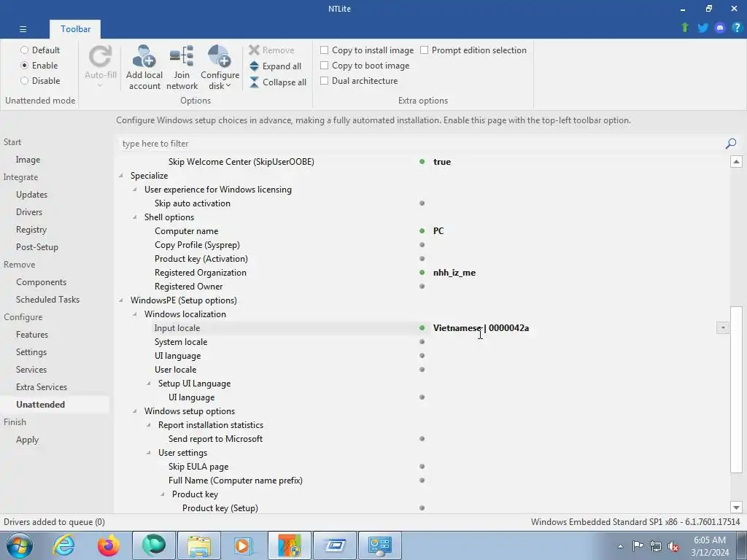Open the Registry page
Screen dimensions: 747x560
pos(31,230)
